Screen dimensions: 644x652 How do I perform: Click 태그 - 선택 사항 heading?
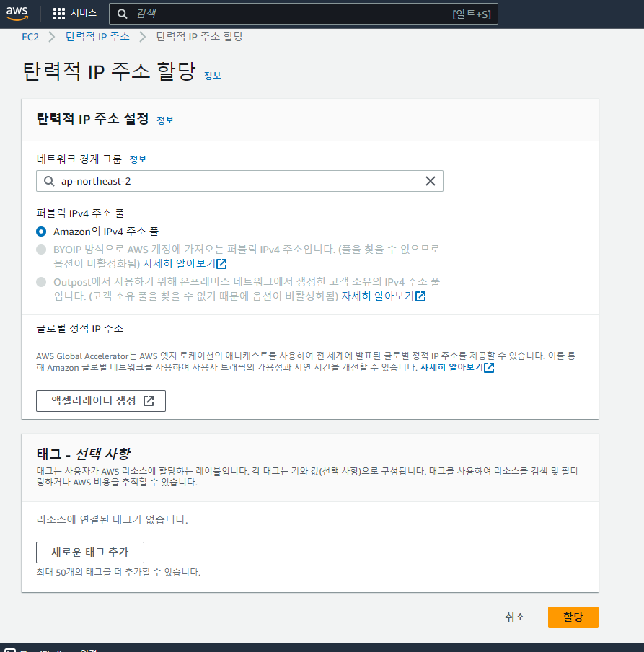coord(83,454)
